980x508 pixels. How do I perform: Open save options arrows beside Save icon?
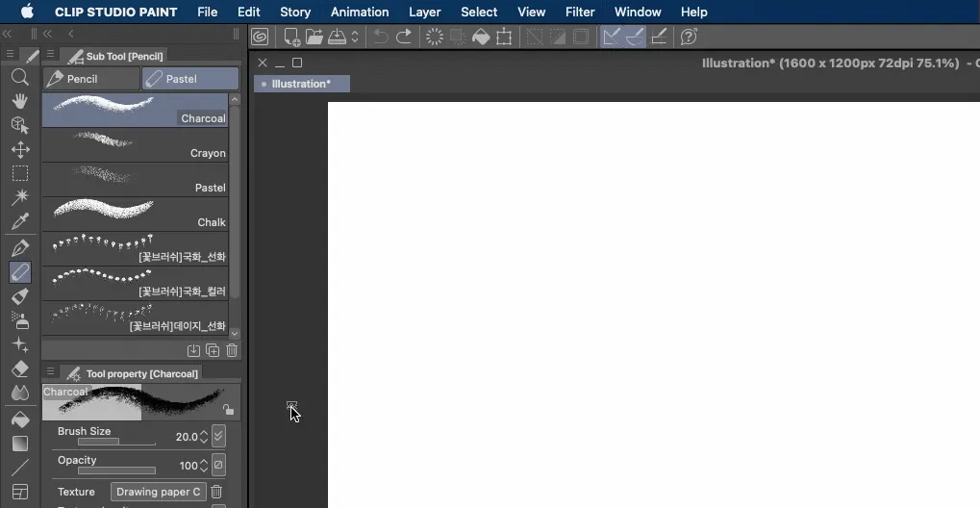[x=355, y=37]
